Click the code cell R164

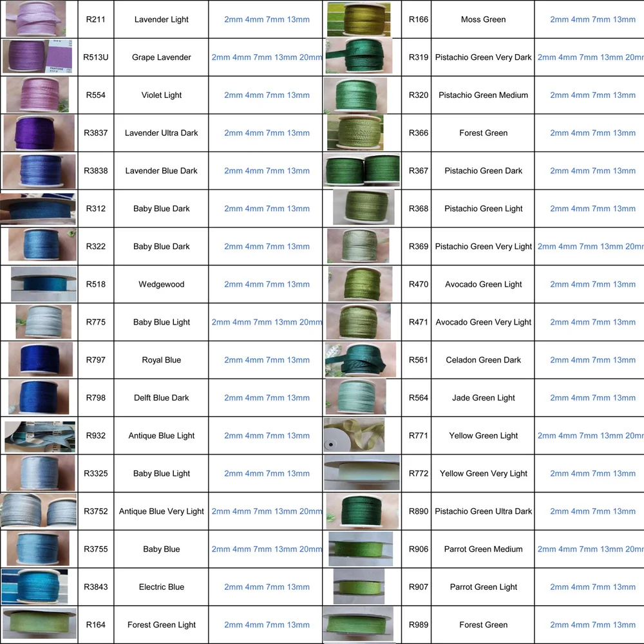click(x=96, y=625)
